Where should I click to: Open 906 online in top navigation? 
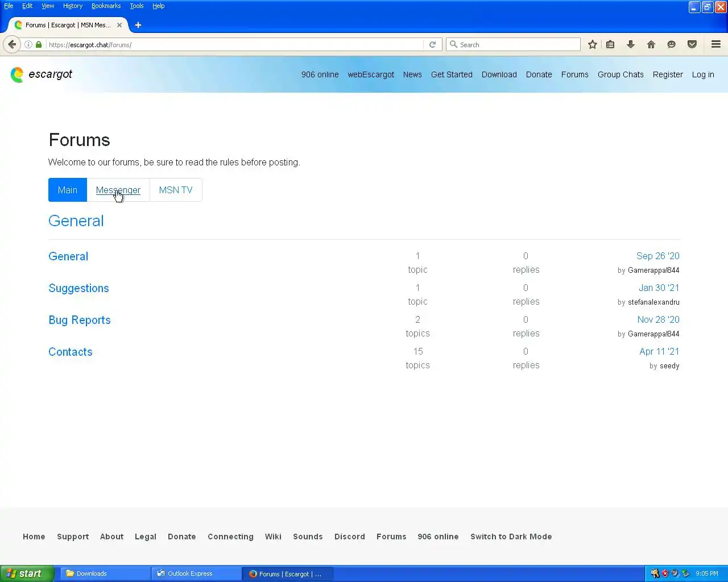coord(320,74)
